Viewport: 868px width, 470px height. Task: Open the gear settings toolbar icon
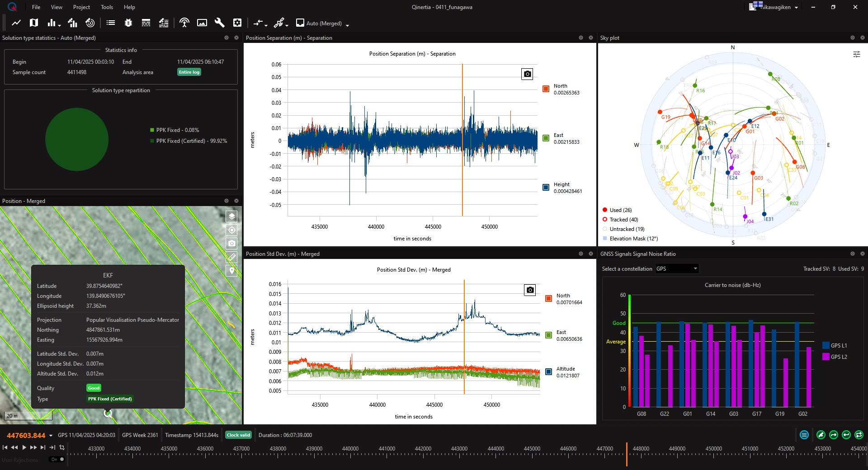[237, 23]
